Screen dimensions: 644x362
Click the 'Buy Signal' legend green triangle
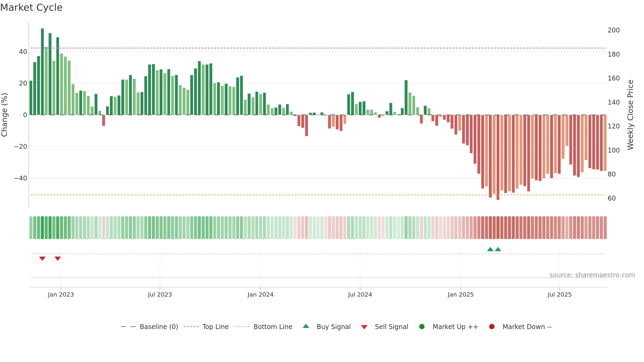[306, 326]
